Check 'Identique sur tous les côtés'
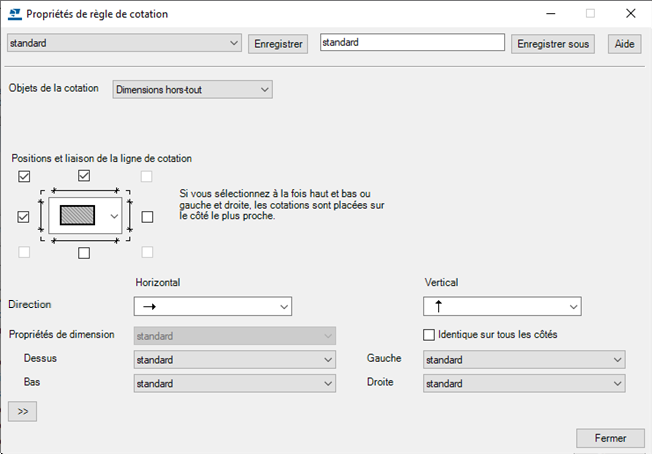Image resolution: width=652 pixels, height=454 pixels. (430, 334)
